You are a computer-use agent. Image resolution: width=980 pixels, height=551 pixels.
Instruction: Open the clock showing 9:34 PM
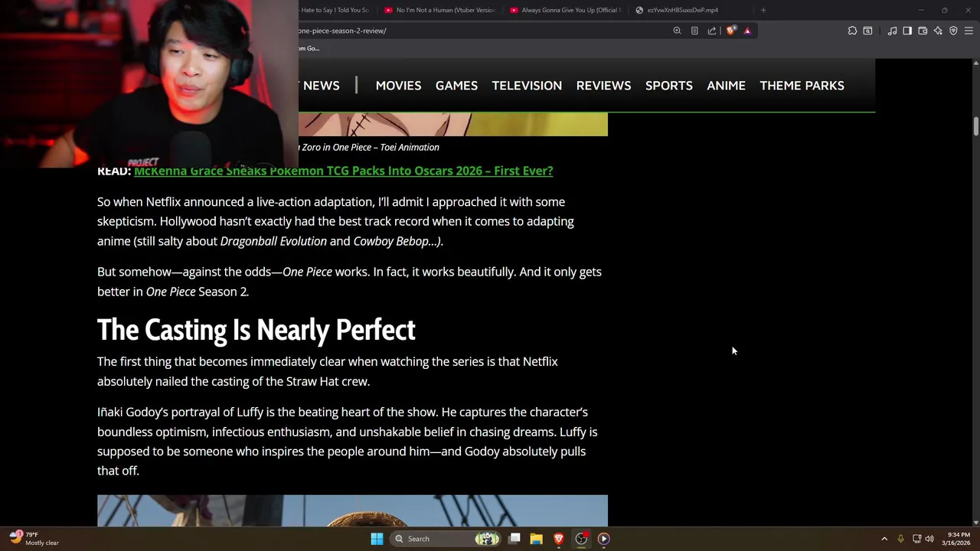click(958, 539)
